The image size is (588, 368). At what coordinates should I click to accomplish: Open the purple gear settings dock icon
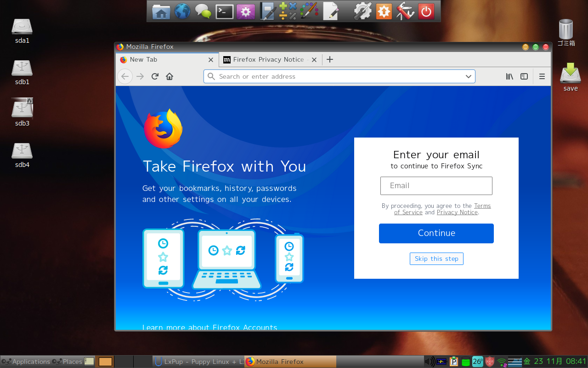(246, 11)
